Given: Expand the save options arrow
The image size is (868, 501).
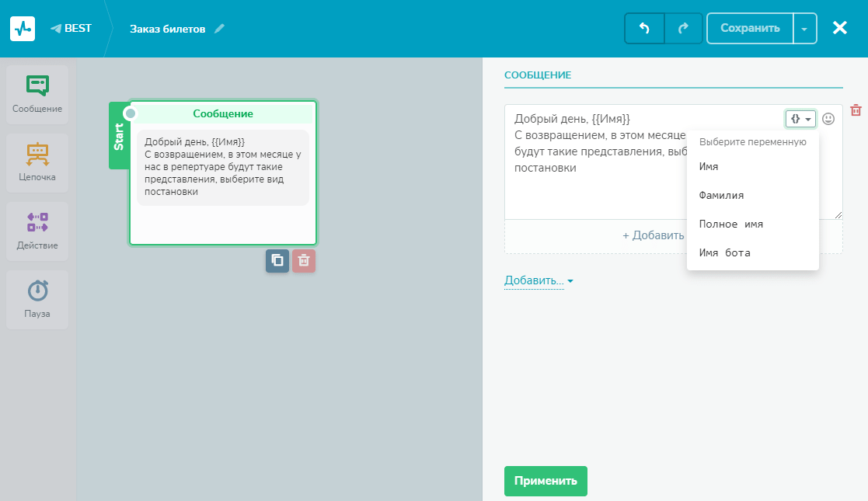Looking at the screenshot, I should coord(805,28).
